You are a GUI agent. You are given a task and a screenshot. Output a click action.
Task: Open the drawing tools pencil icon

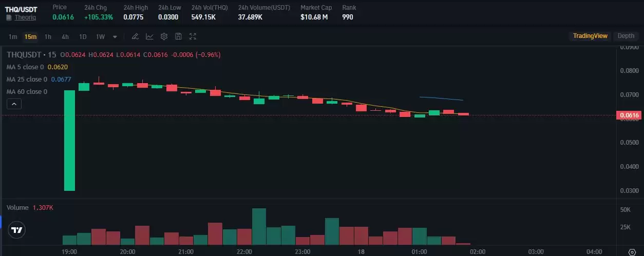(135, 36)
